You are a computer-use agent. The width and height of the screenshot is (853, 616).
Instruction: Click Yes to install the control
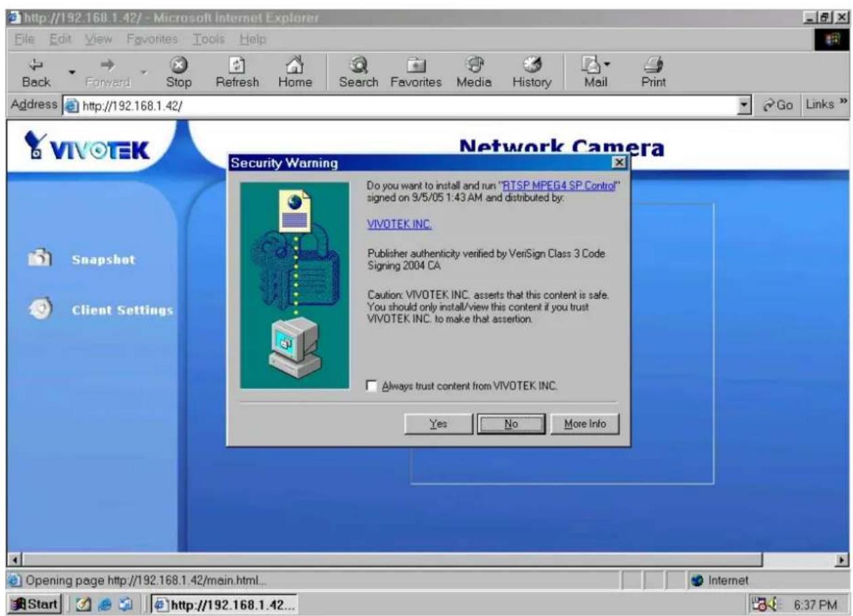[438, 424]
